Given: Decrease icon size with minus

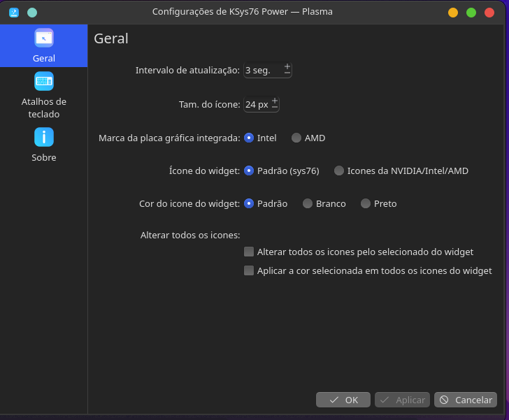Looking at the screenshot, I should click(275, 108).
